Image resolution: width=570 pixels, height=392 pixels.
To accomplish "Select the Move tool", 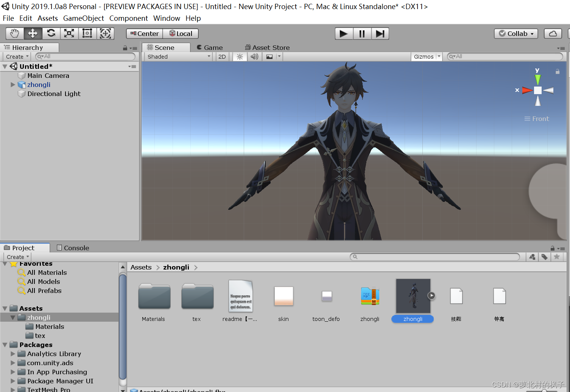I will pos(33,34).
